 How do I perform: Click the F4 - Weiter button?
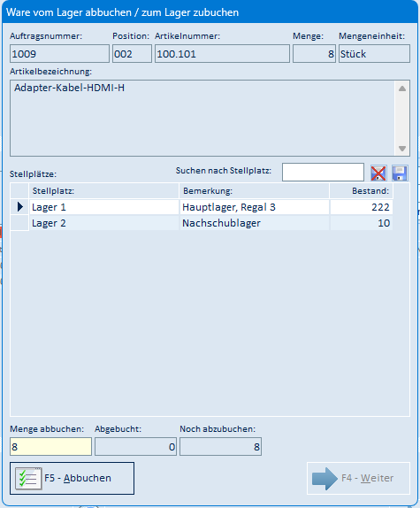(358, 478)
